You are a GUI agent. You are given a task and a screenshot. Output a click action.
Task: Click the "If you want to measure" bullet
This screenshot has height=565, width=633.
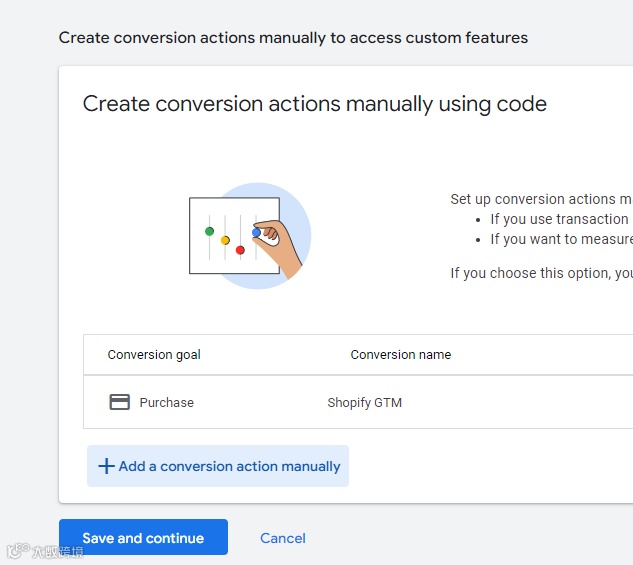[561, 239]
